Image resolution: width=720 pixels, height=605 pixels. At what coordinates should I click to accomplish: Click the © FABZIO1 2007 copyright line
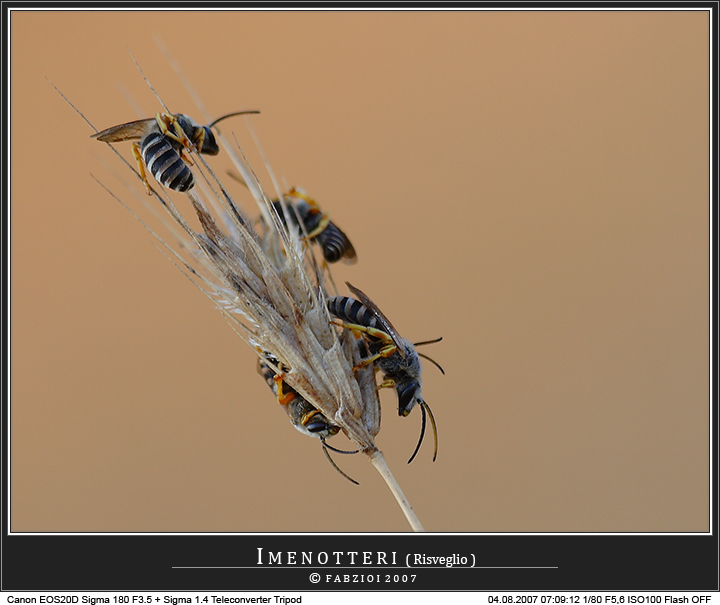click(363, 578)
